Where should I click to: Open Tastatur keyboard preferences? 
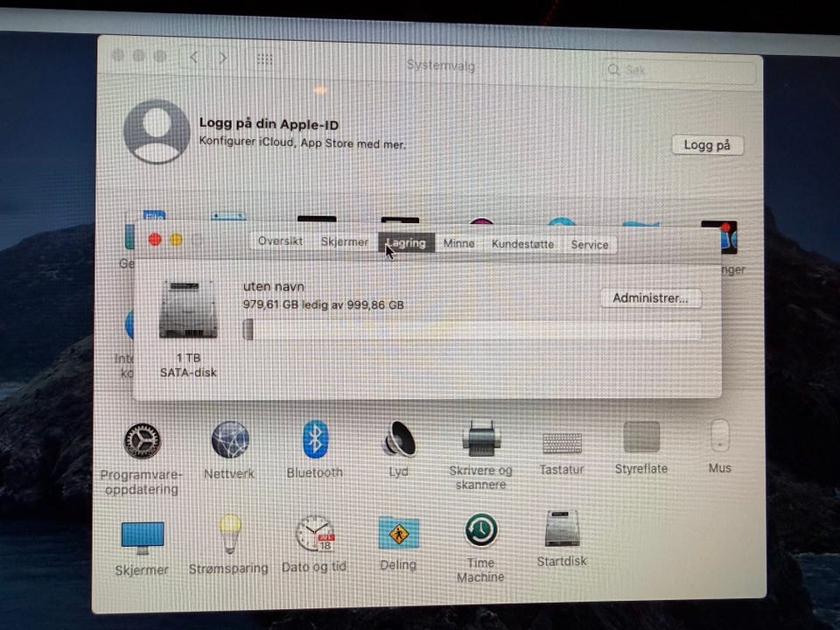click(562, 443)
